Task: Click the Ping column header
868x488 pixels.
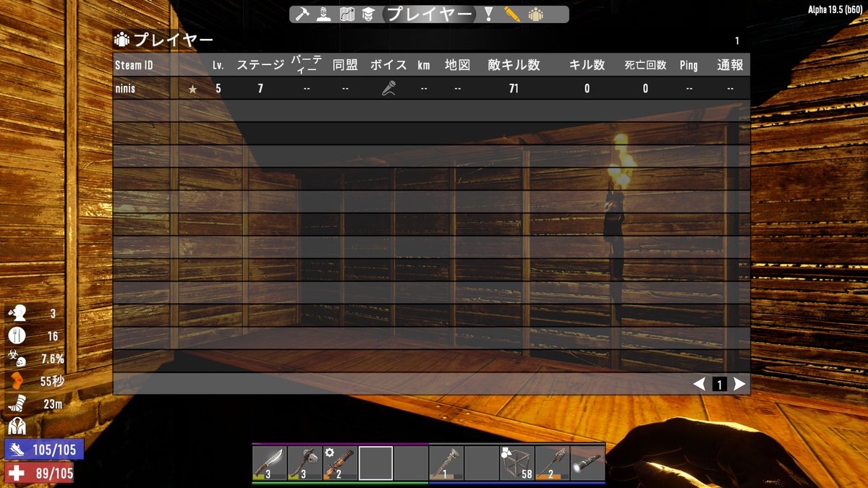Action: tap(689, 65)
